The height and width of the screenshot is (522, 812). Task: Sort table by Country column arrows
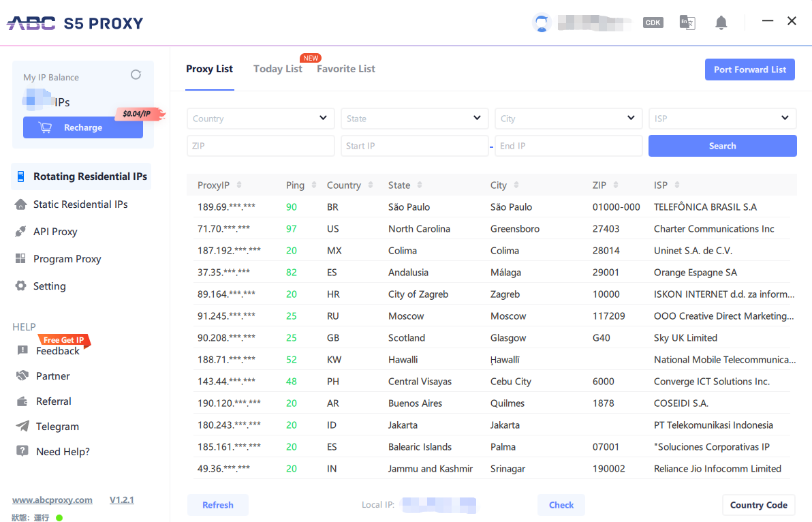point(371,185)
